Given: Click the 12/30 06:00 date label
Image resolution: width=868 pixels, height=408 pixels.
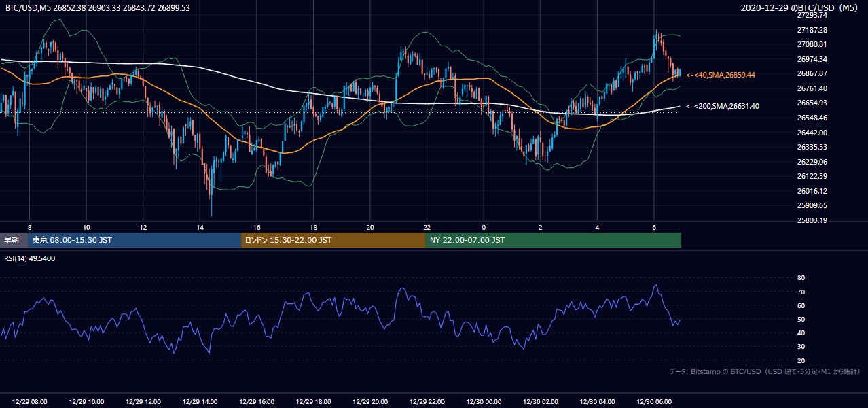Looking at the screenshot, I should 653,402.
